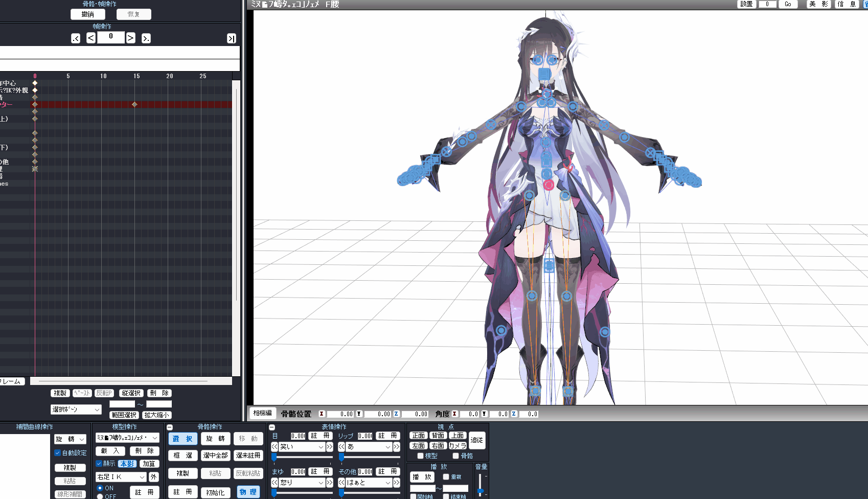Click the 框選 box select button
The image size is (868, 499).
tap(182, 455)
